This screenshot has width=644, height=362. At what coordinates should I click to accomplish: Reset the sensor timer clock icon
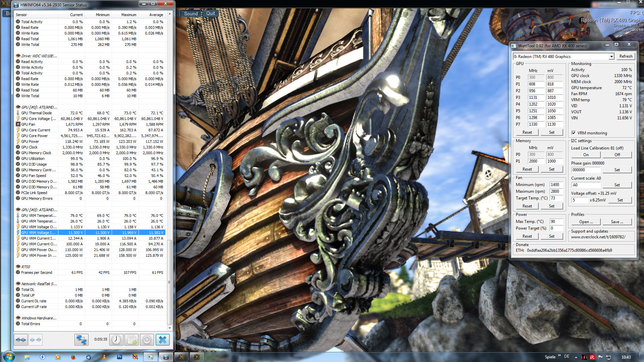tap(116, 340)
